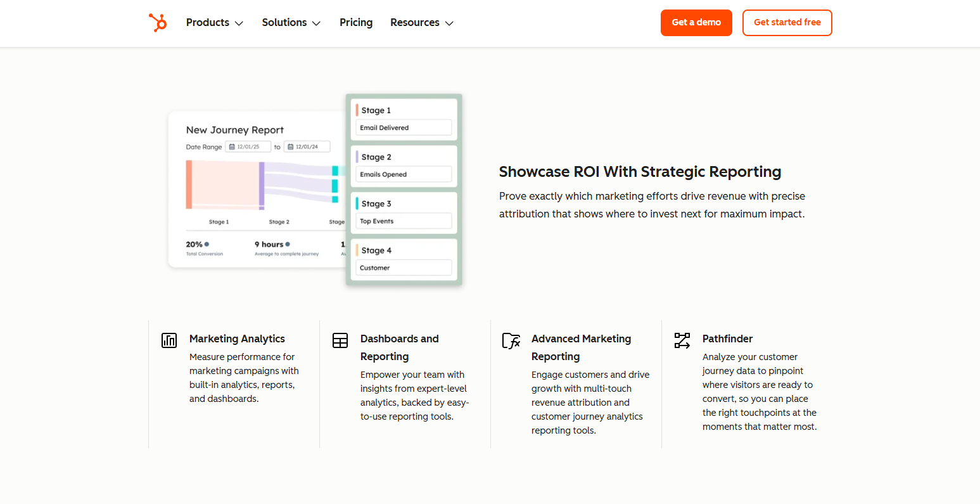Click the end date calendar icon
Screen dimensions: 980x504
point(290,147)
